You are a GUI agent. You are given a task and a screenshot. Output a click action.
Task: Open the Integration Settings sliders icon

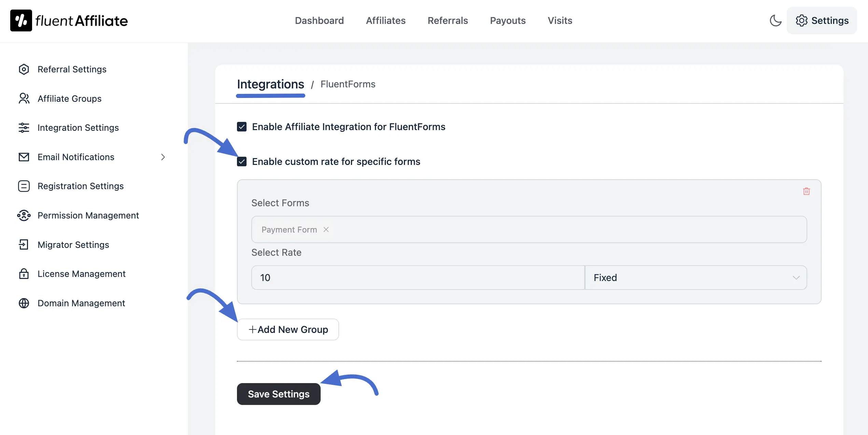tap(24, 128)
